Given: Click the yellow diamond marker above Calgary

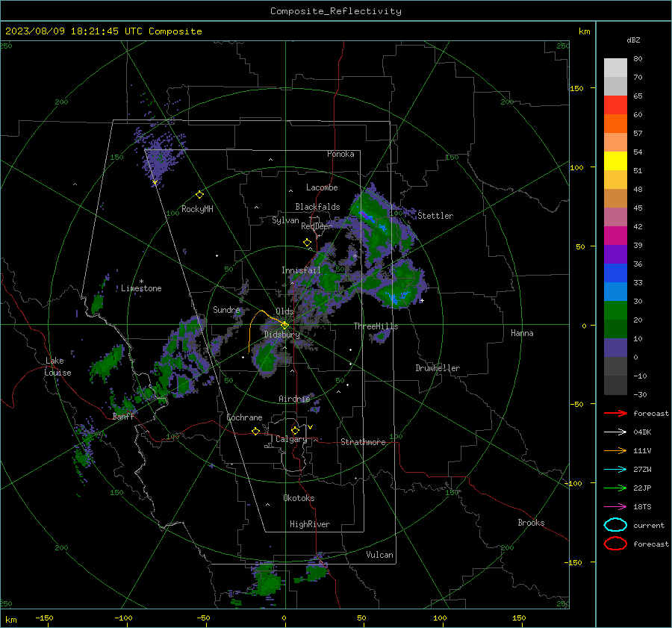Looking at the screenshot, I should point(295,430).
